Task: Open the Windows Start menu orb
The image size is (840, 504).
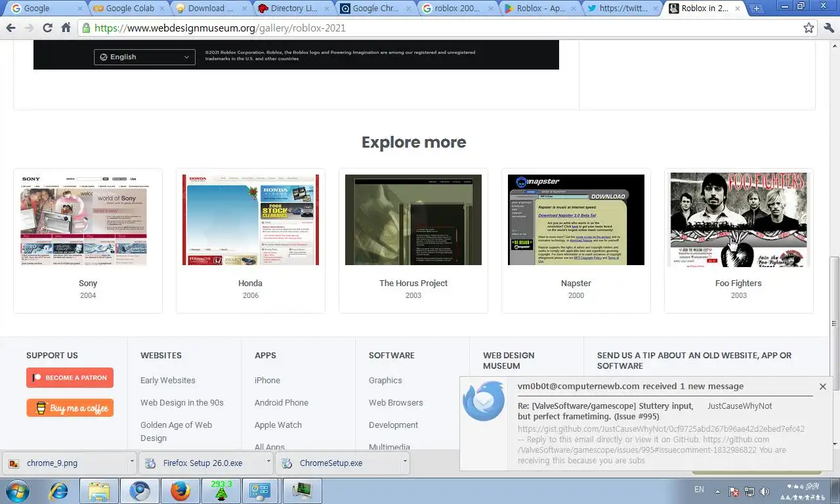Action: pyautogui.click(x=16, y=491)
